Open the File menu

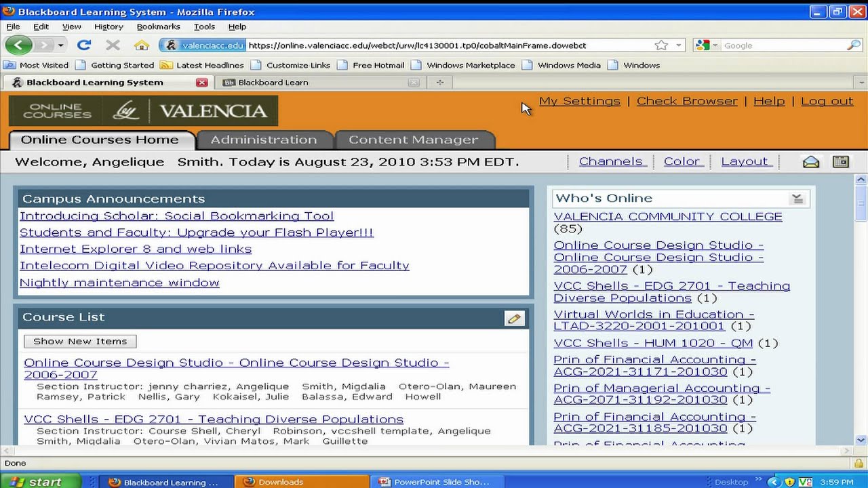coord(13,26)
